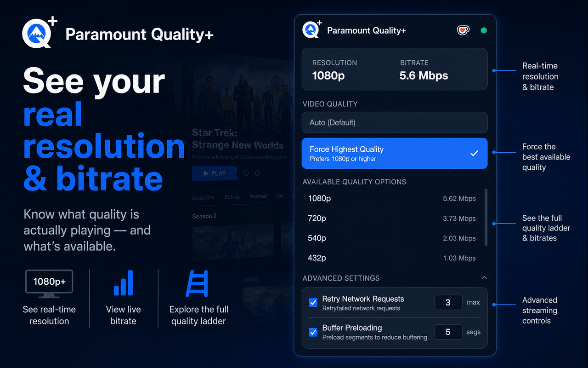
Task: Click the BITRATE 5.6 Mbps readout
Action: pyautogui.click(x=424, y=69)
